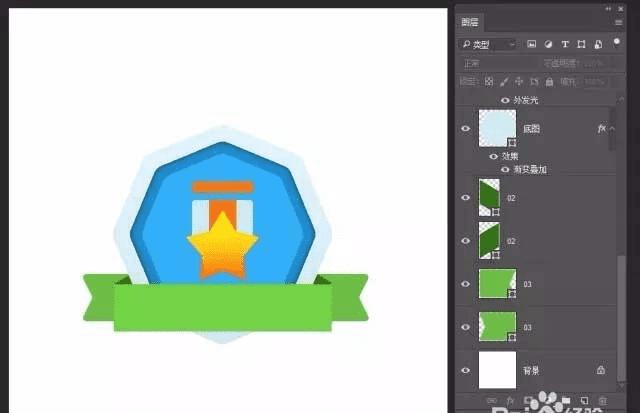Image resolution: width=640 pixels, height=413 pixels.
Task: Hide the 背景 layer visibility eye
Action: [466, 370]
